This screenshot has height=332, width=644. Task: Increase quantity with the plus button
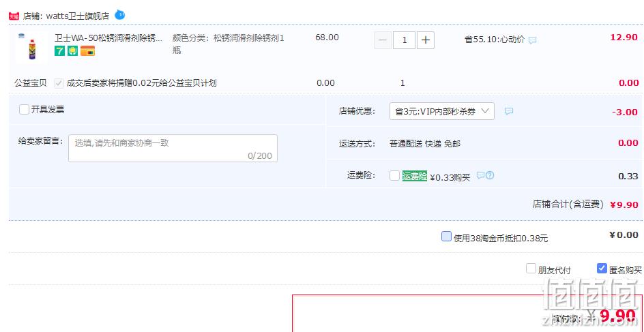426,40
